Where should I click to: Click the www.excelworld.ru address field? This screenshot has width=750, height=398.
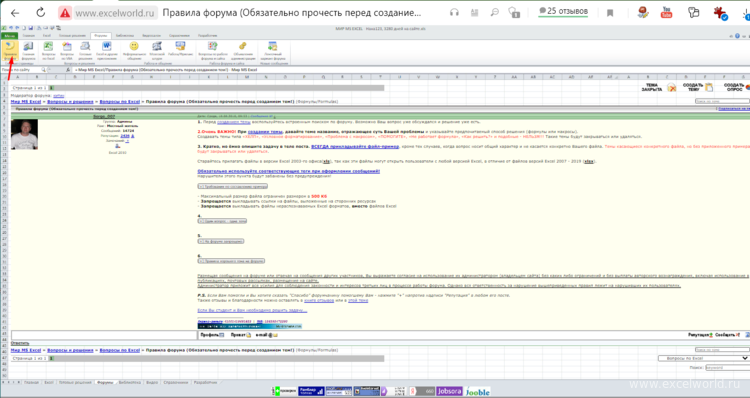tap(115, 13)
